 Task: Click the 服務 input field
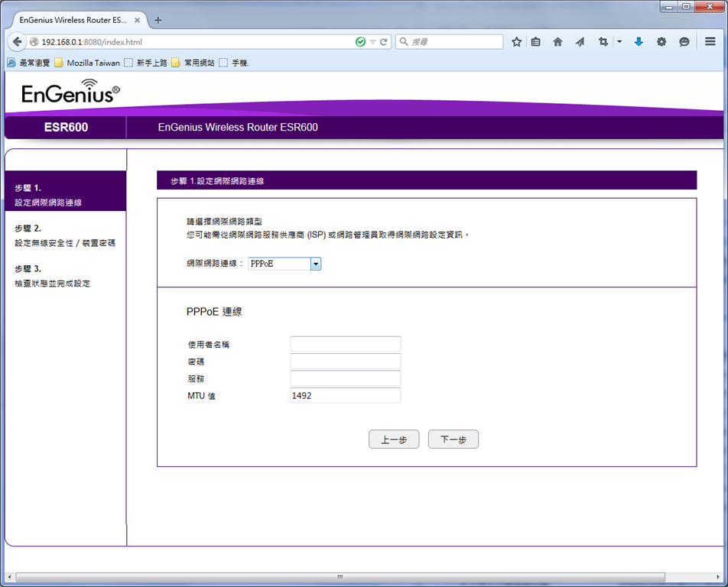346,378
